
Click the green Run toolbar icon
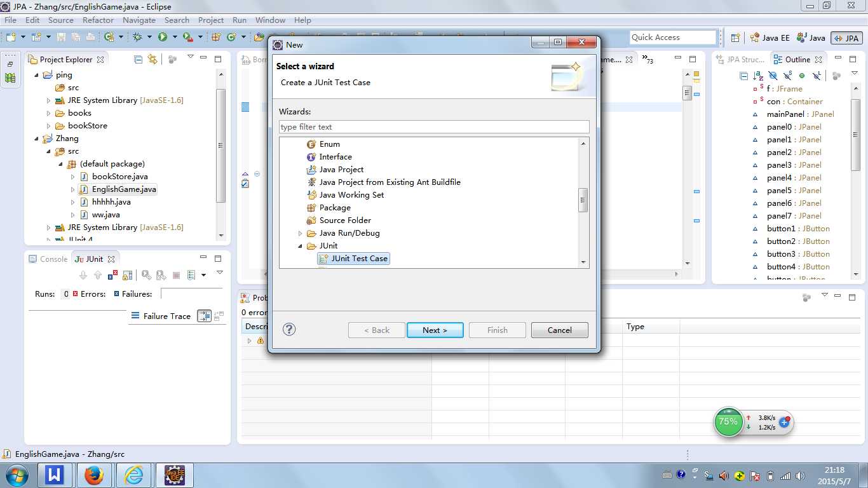[163, 37]
